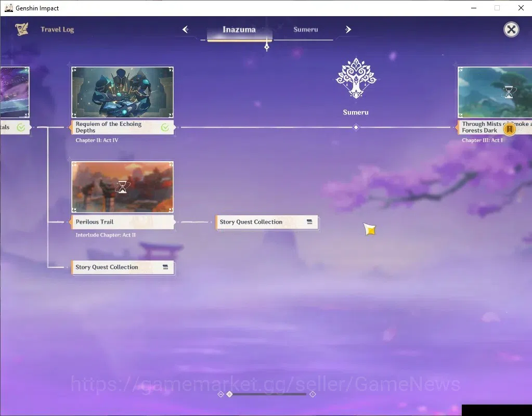
Task: Click Genshin Impact app icon in title bar
Action: (9, 8)
